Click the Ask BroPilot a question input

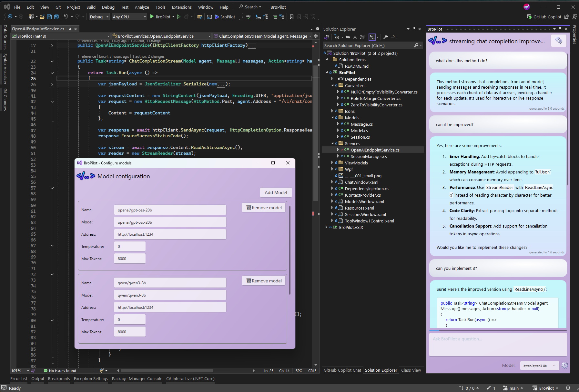(498, 344)
